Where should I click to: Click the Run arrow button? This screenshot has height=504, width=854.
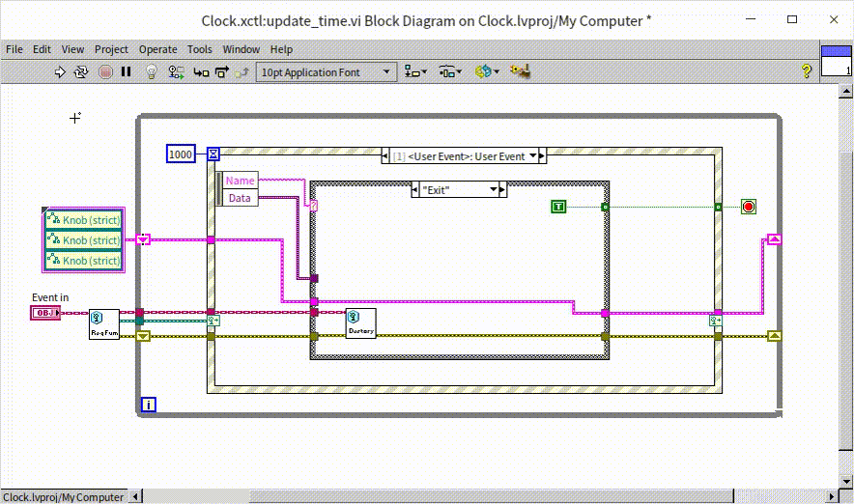pos(60,71)
